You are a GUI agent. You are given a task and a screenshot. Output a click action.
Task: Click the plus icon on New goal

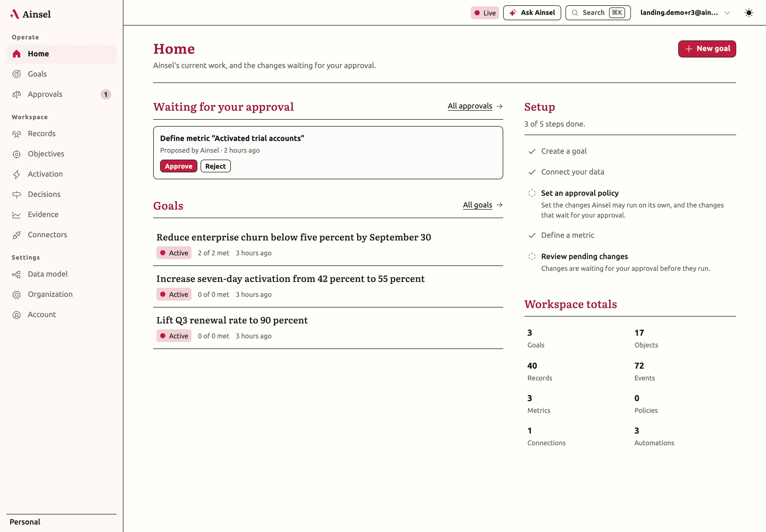click(x=689, y=49)
